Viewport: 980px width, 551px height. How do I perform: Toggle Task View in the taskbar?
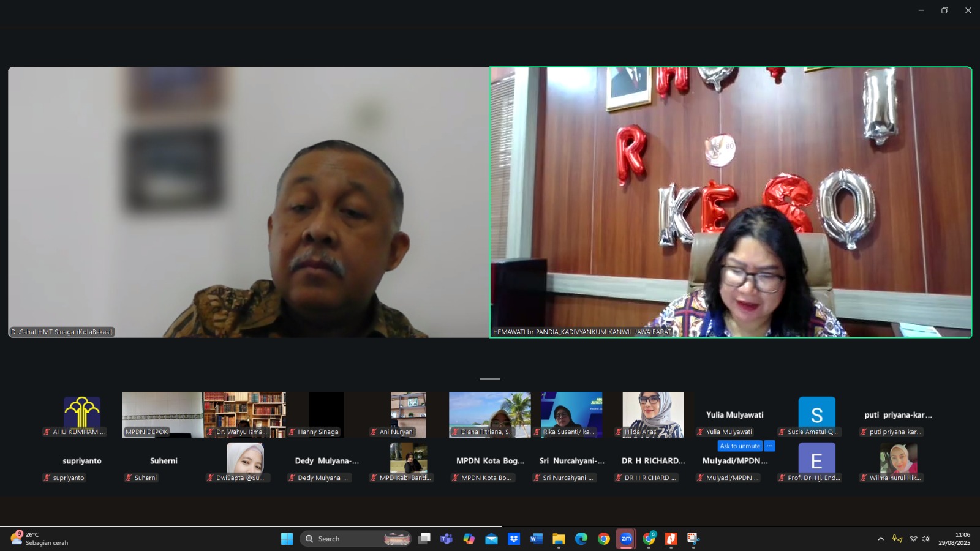tap(424, 539)
